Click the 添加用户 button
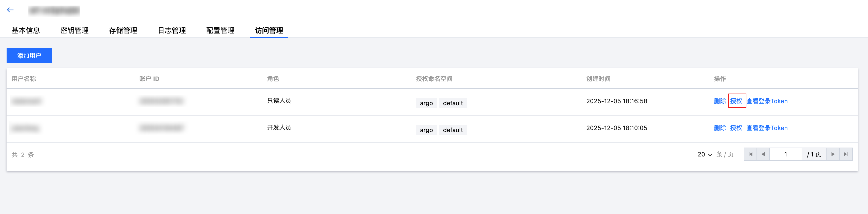Image resolution: width=868 pixels, height=214 pixels. coord(29,56)
